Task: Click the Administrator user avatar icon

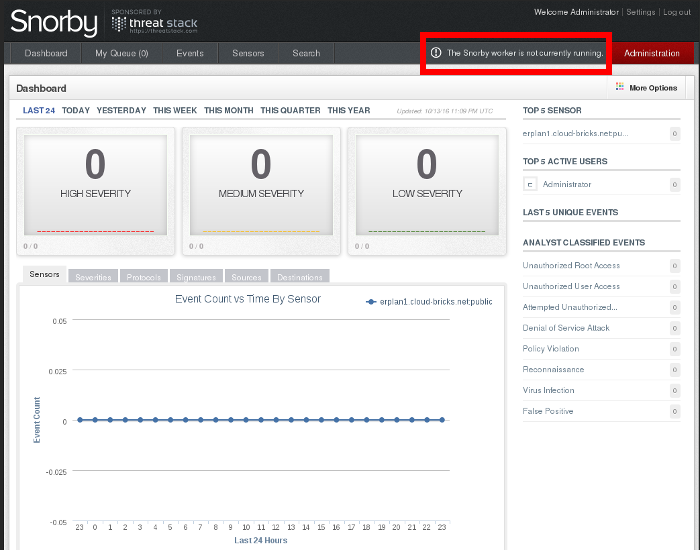Action: pos(530,184)
